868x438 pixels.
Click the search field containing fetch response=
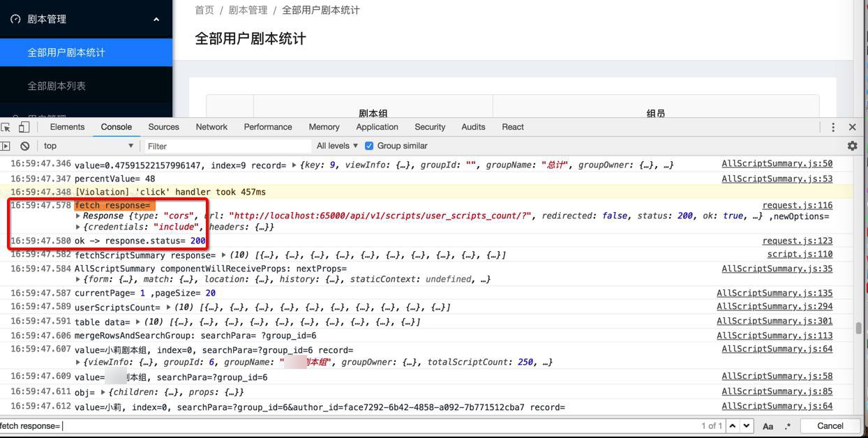coord(349,426)
